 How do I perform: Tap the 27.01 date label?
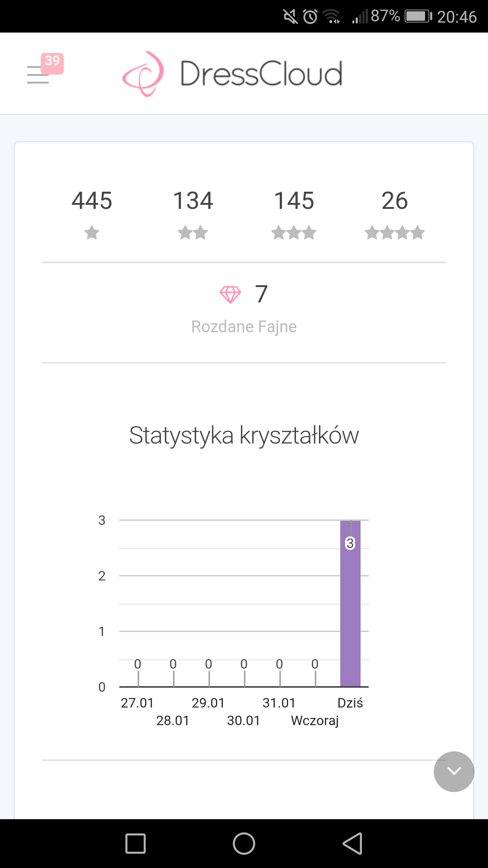(137, 703)
